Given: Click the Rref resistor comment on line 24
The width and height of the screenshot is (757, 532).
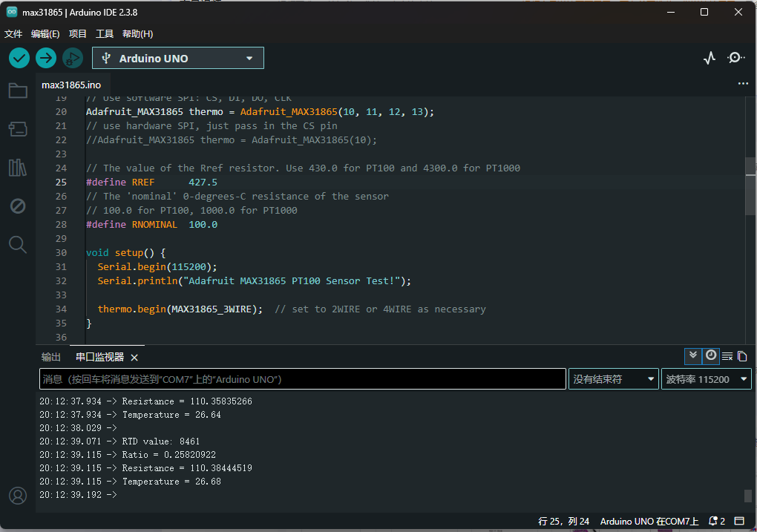Looking at the screenshot, I should [x=304, y=168].
